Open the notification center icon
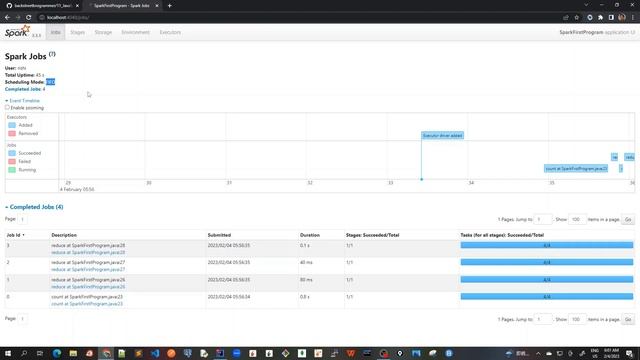This screenshot has height=360, width=640. 629,353
